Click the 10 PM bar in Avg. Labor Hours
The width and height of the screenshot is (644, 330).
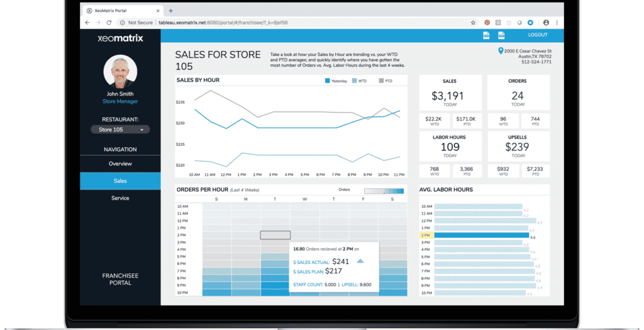pyautogui.click(x=480, y=293)
